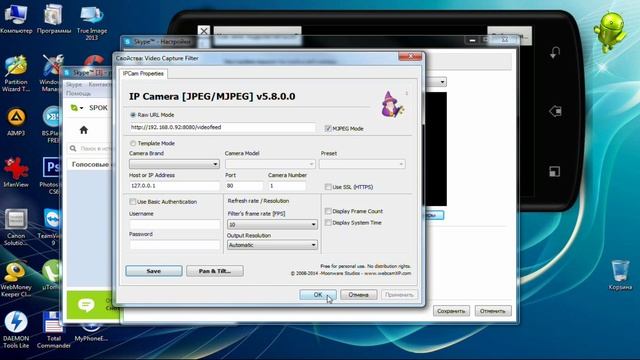The height and width of the screenshot is (360, 640).
Task: Open Помощь menu in Skype window
Action: [x=78, y=93]
